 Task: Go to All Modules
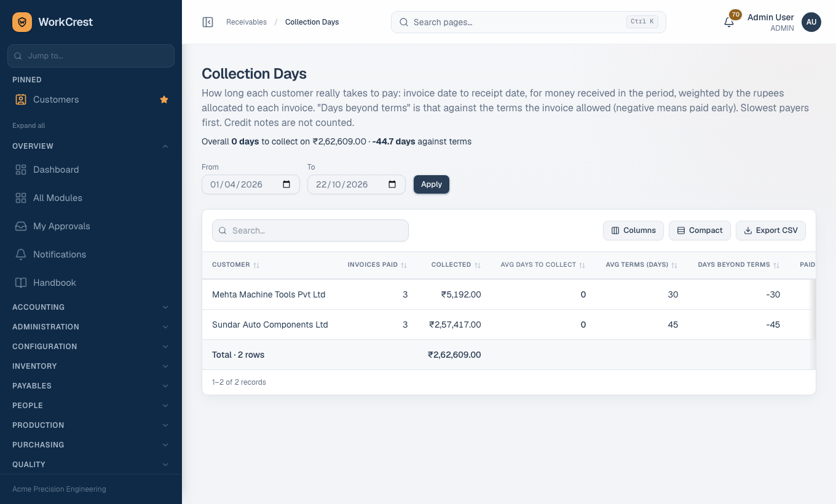[91, 198]
